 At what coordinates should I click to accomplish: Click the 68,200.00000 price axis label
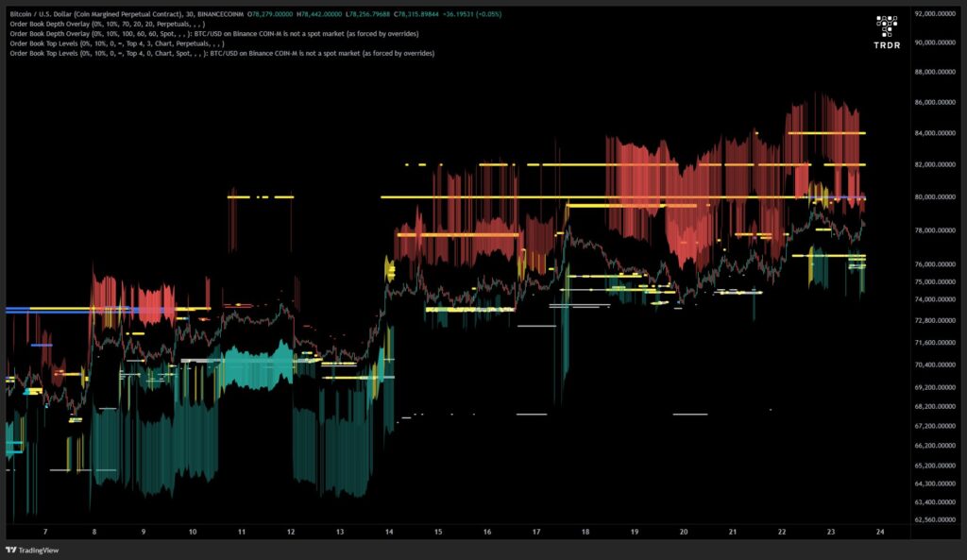coord(936,407)
